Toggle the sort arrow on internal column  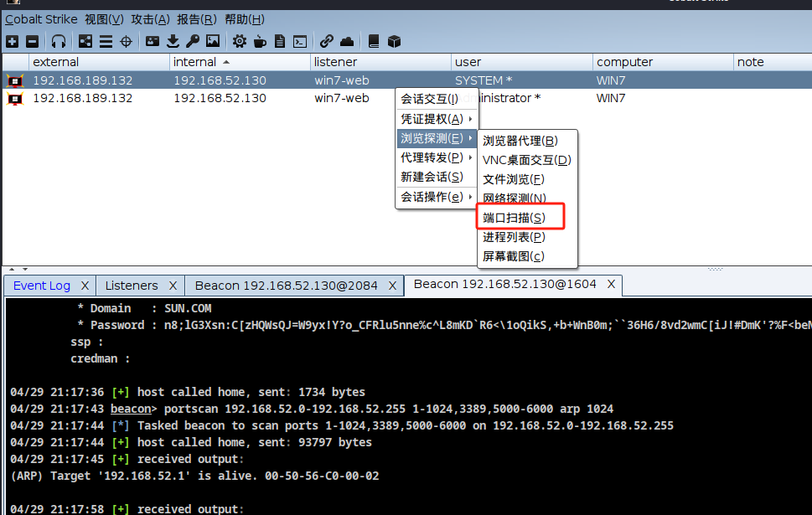tap(226, 62)
